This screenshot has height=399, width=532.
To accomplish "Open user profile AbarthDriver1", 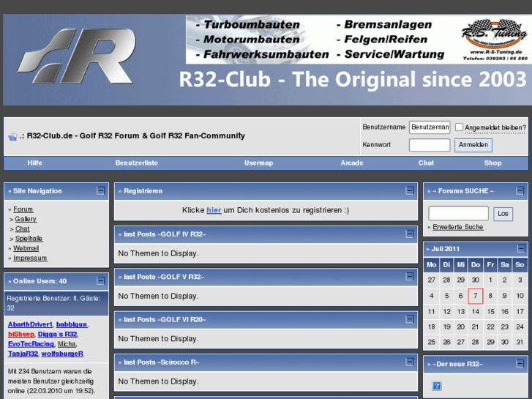I will [x=30, y=324].
